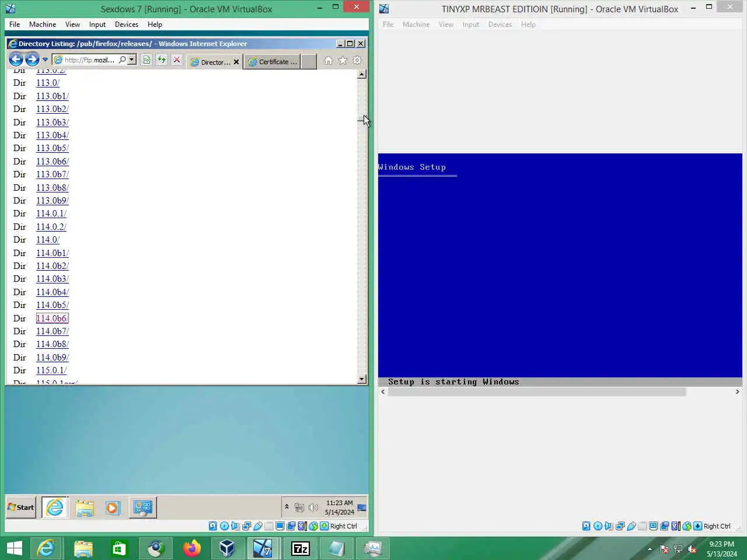747x560 pixels.
Task: Click TINYXP window optical disk indicator
Action: (x=598, y=526)
